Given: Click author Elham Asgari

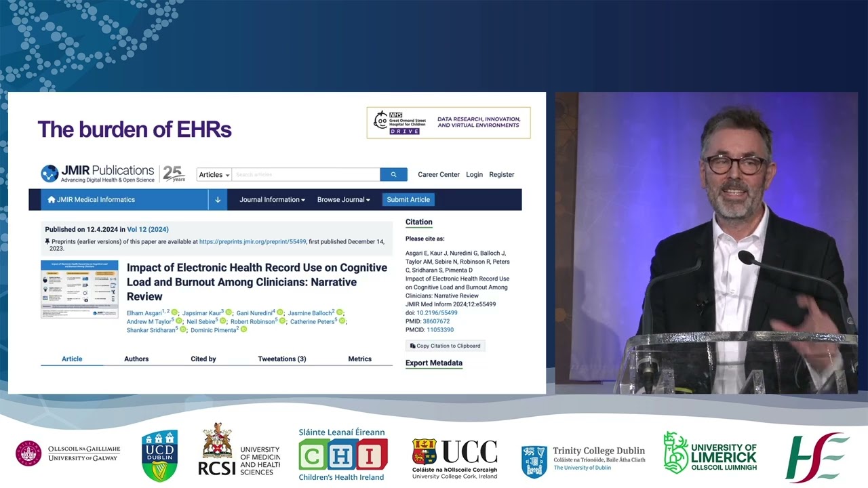Looking at the screenshot, I should click(144, 313).
